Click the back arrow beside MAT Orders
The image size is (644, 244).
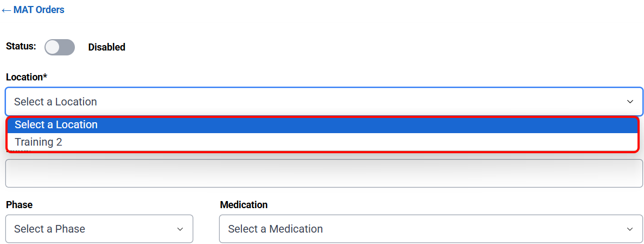tap(7, 10)
